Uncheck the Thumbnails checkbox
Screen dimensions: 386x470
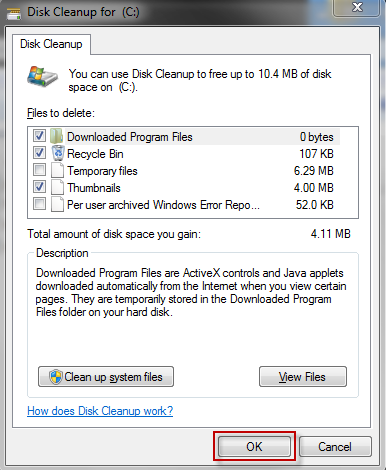(39, 187)
